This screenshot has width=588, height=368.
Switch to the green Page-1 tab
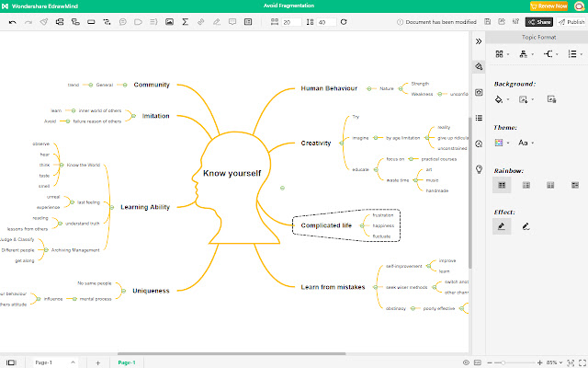coord(128,362)
